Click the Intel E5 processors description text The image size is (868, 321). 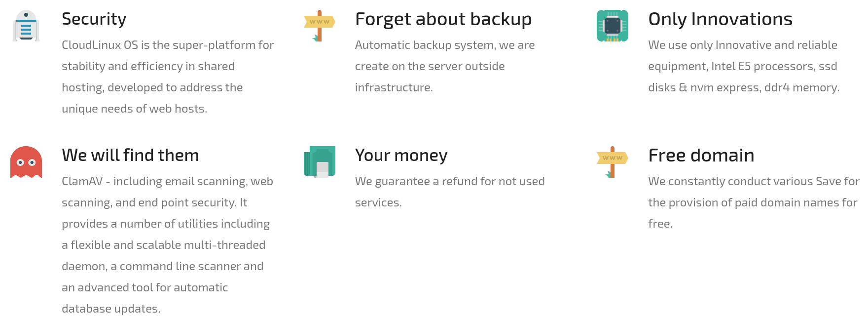coord(744,66)
